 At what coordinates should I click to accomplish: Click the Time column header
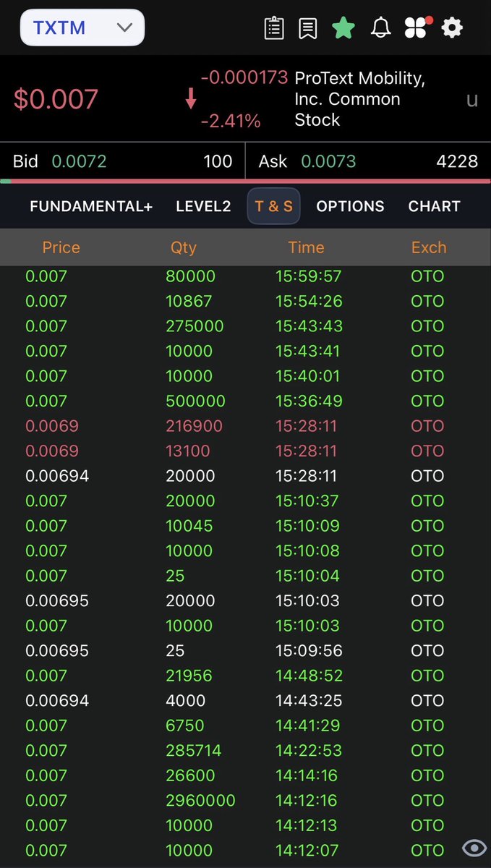click(306, 247)
